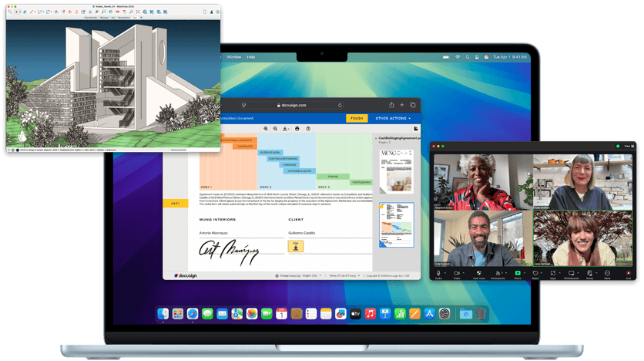Expand Share options arrow in Zoom
This screenshot has width=644, height=361.
[525, 272]
